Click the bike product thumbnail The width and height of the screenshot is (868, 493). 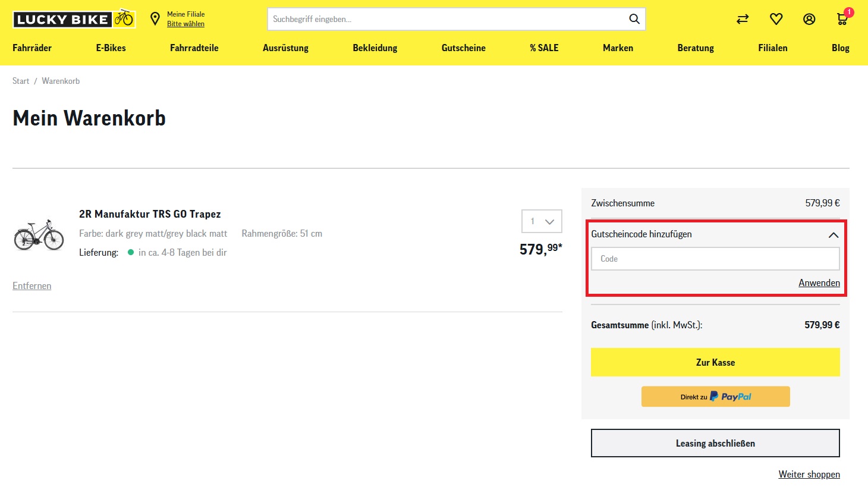[x=39, y=234]
